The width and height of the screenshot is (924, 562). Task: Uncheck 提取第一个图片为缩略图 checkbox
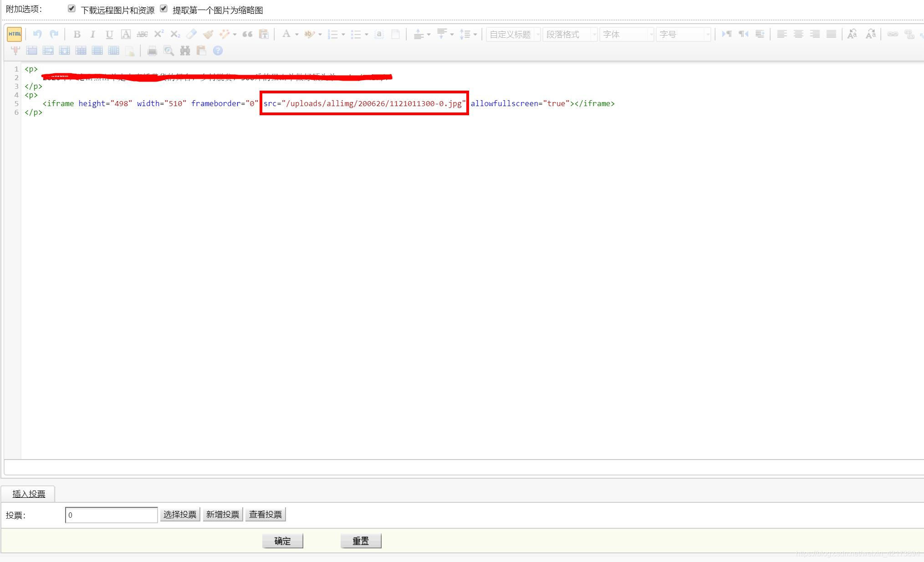click(163, 9)
